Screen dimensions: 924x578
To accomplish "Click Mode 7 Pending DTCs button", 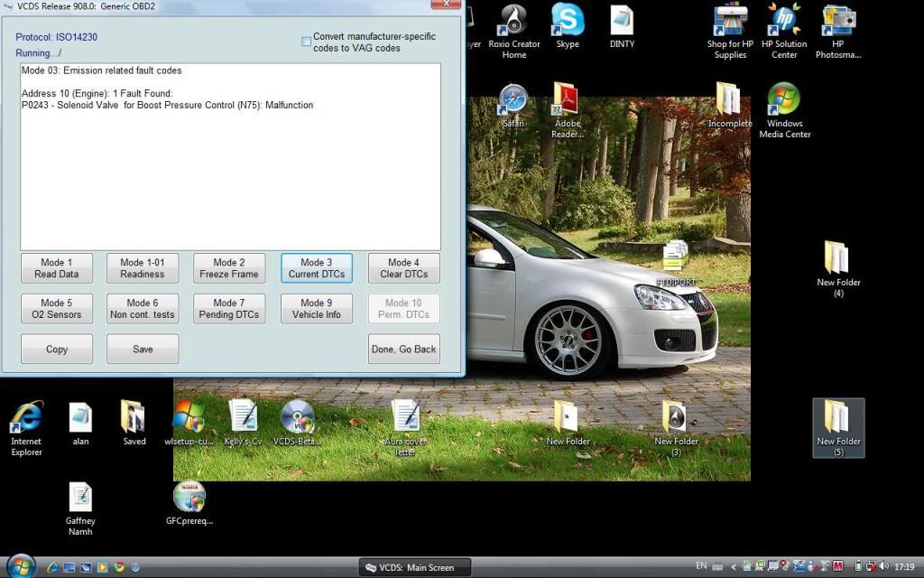I will (x=229, y=309).
